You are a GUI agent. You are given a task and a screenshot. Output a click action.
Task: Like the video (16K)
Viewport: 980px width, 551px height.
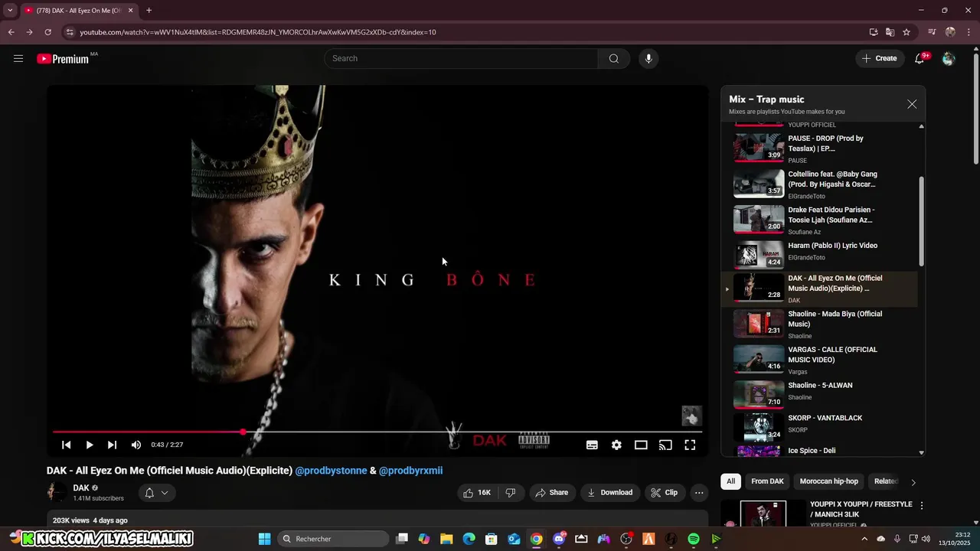[477, 493]
